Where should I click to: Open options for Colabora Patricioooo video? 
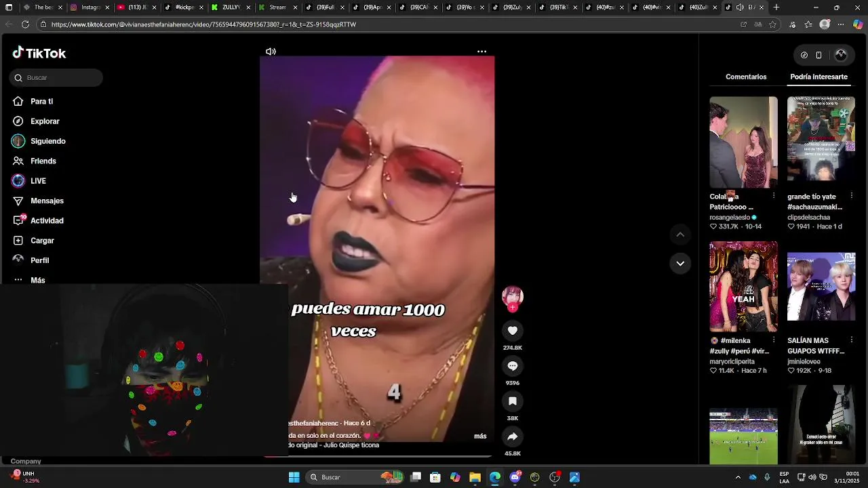click(774, 197)
